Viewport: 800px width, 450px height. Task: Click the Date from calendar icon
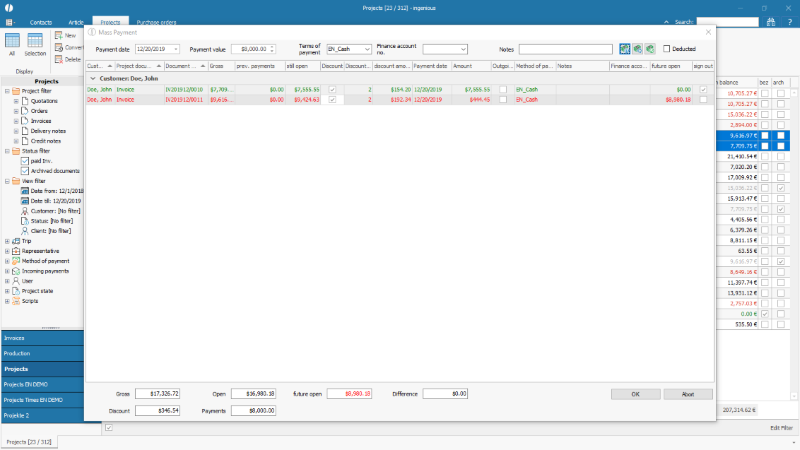pyautogui.click(x=24, y=191)
